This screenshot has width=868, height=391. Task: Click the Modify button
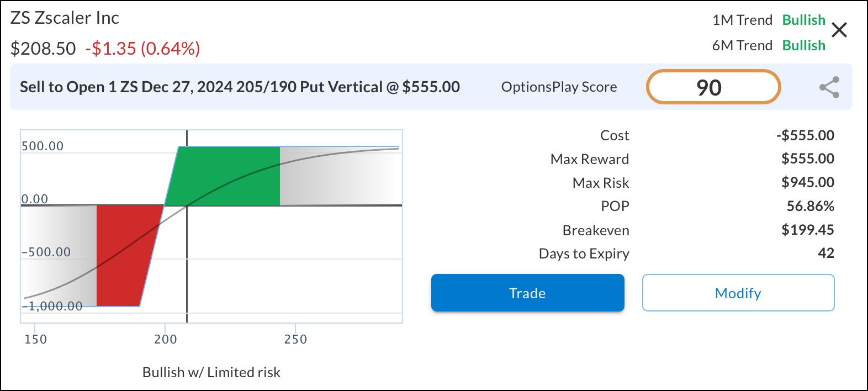tap(738, 293)
